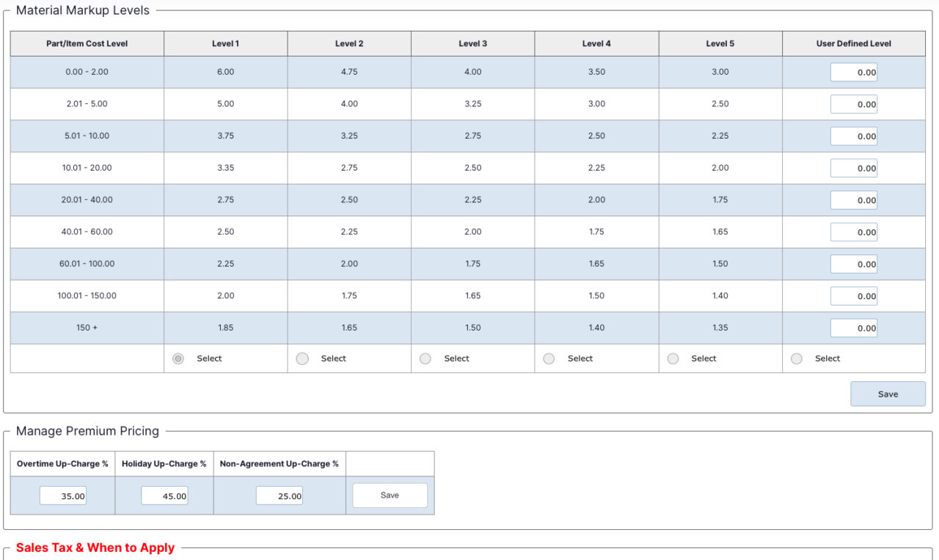Viewport: 939px width, 560px height.
Task: Edit user defined value for 100.01 - 150.00
Action: click(854, 296)
